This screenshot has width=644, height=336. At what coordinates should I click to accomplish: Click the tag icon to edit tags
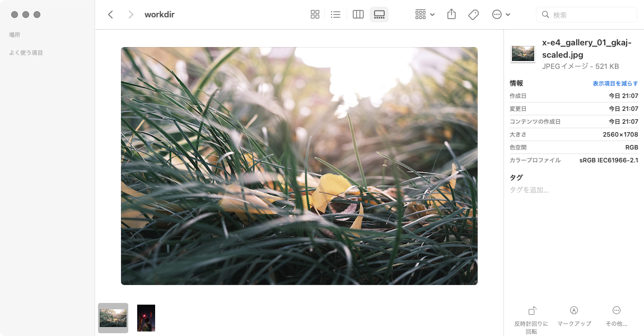(x=473, y=15)
